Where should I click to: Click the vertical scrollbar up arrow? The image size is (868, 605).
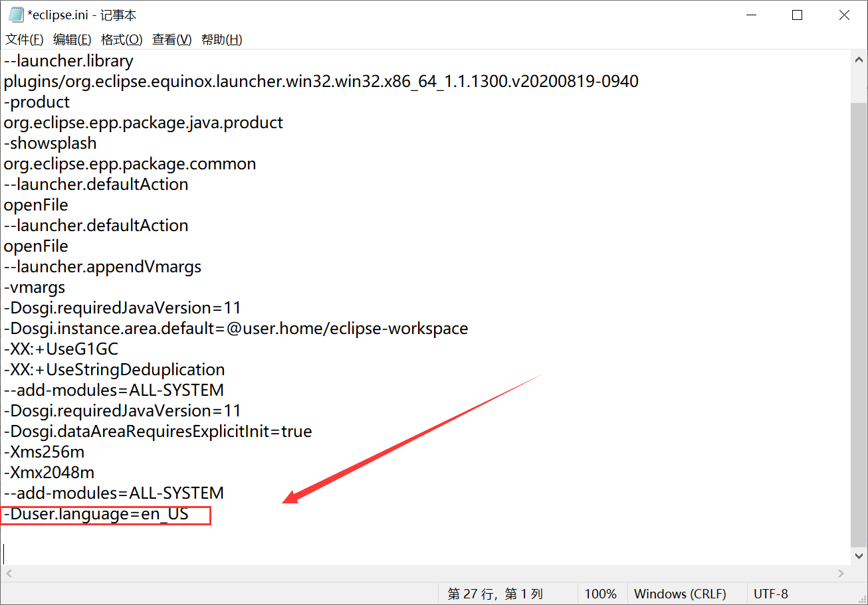(x=859, y=59)
